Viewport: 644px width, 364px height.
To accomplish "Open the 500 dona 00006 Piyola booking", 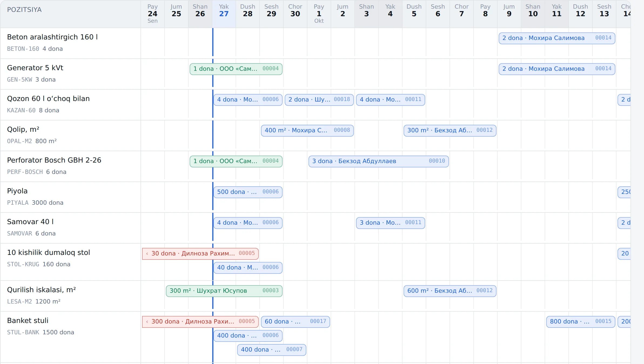I will pyautogui.click(x=248, y=192).
